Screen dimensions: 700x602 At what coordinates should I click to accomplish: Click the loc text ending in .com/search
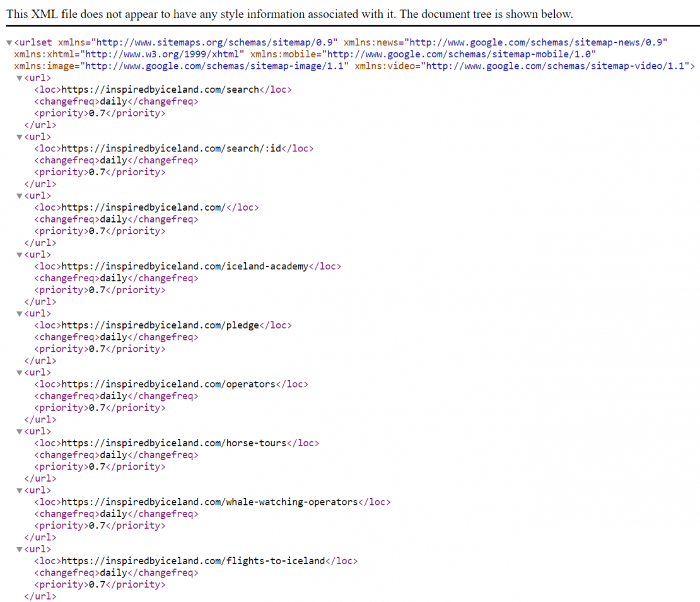coord(160,90)
